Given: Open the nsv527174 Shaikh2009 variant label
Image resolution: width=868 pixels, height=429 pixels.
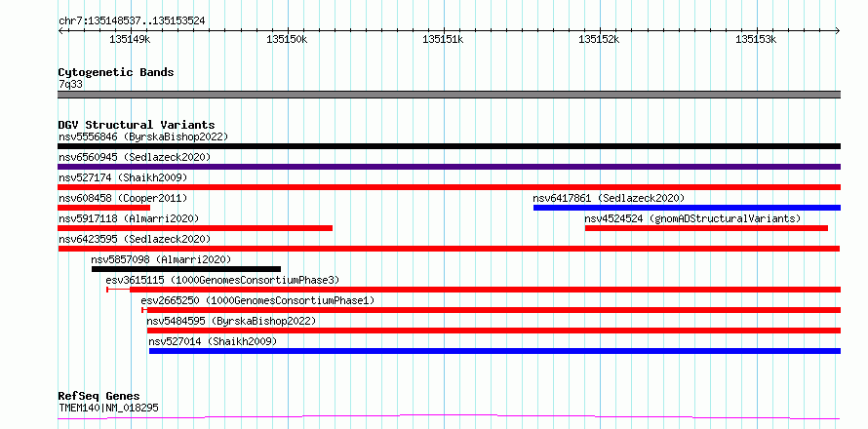Looking at the screenshot, I should click(x=123, y=177).
